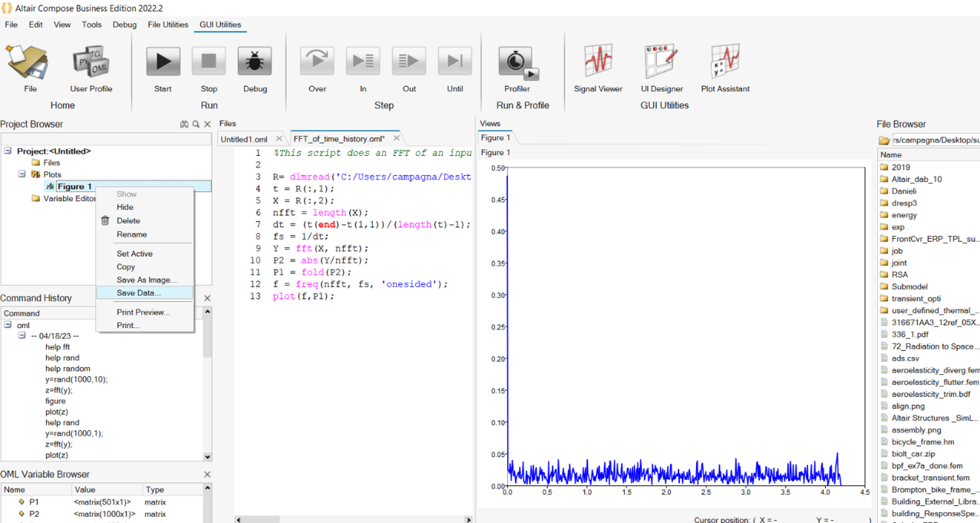Open the View menu
This screenshot has width=980, height=523.
click(62, 25)
